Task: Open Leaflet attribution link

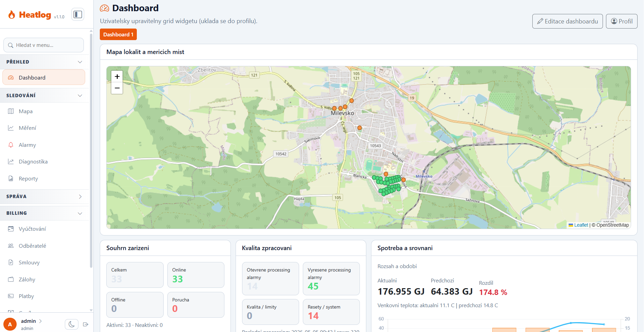Action: [x=581, y=225]
